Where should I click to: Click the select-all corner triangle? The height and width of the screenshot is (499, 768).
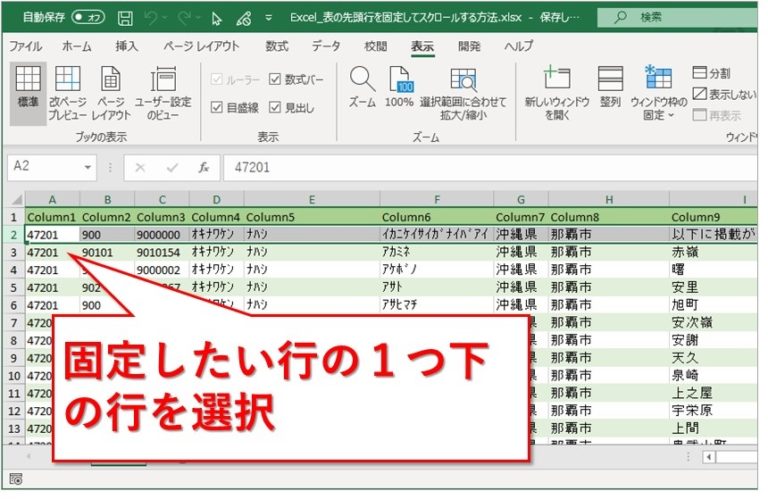point(16,199)
